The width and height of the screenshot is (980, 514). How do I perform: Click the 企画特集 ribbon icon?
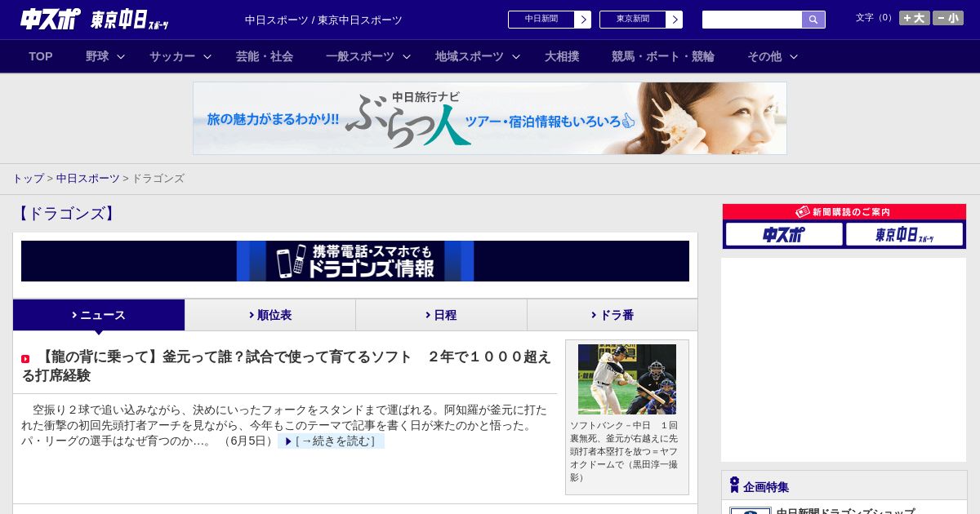point(734,485)
